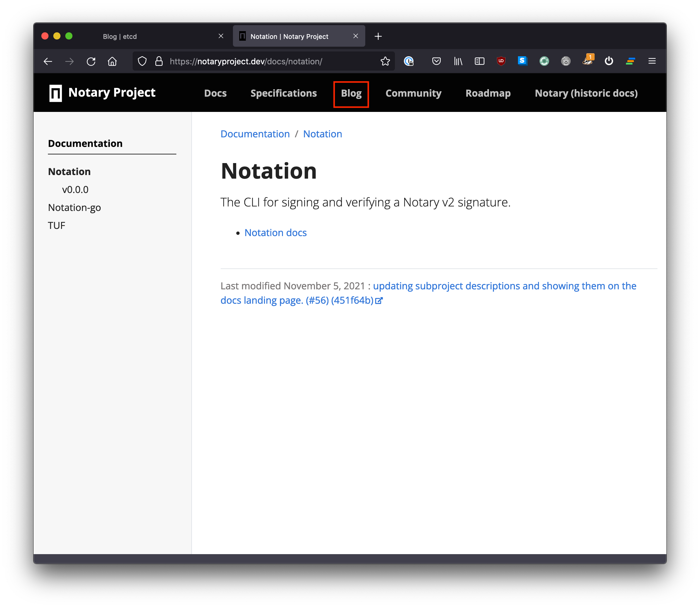Open the Notation docs link
The width and height of the screenshot is (700, 608).
[x=275, y=232]
